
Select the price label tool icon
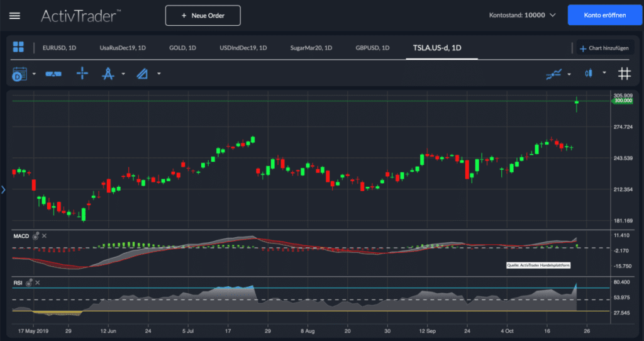click(53, 74)
